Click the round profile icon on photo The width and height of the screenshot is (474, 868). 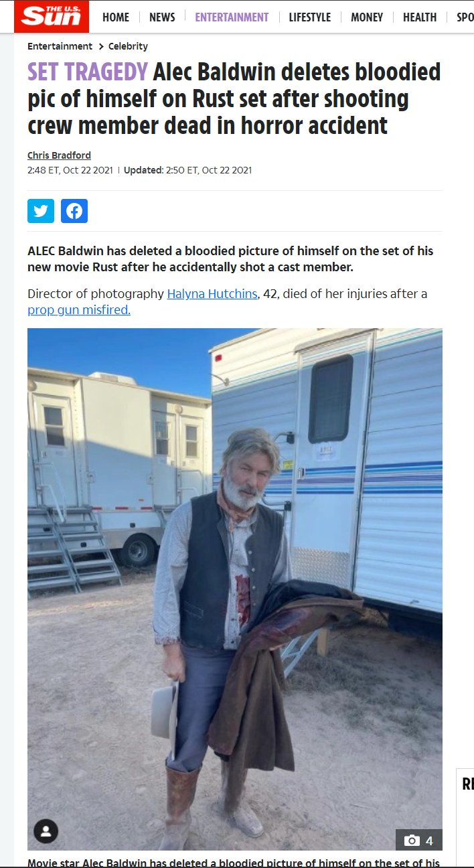pos(46,832)
